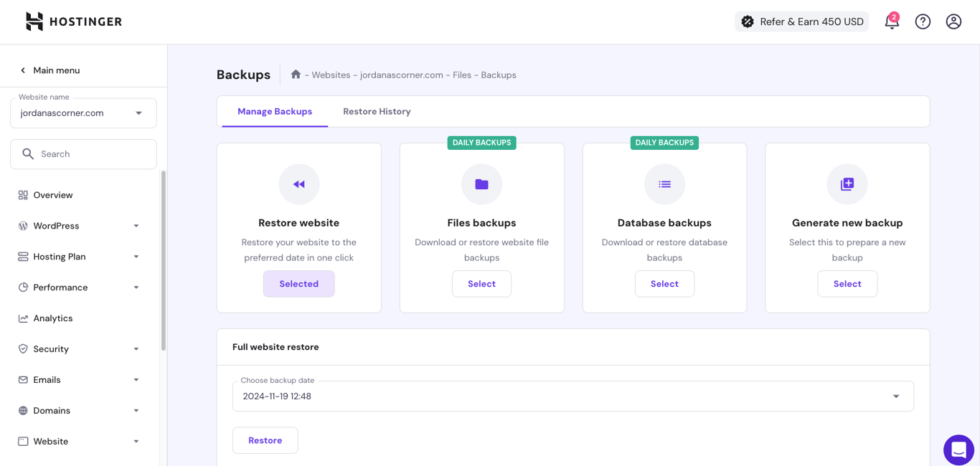The image size is (980, 466).
Task: Open the account profile icon
Action: tap(953, 22)
